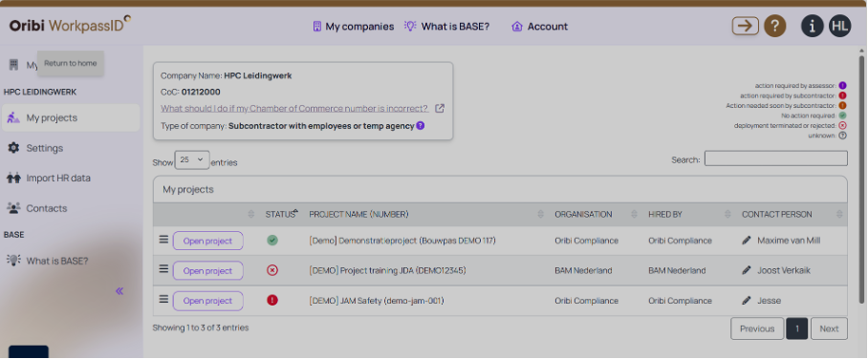The image size is (868, 359).
Task: Edit contact person Jesse pencil icon
Action: click(747, 301)
